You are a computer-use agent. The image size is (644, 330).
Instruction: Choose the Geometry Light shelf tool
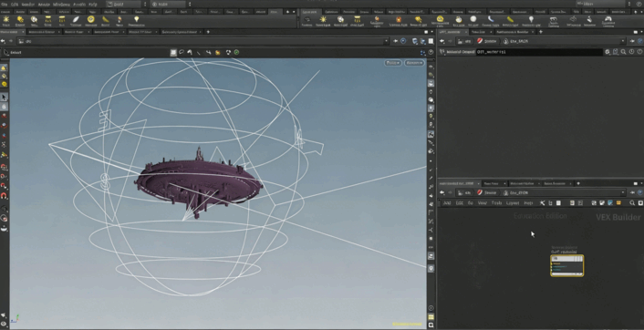click(x=377, y=21)
